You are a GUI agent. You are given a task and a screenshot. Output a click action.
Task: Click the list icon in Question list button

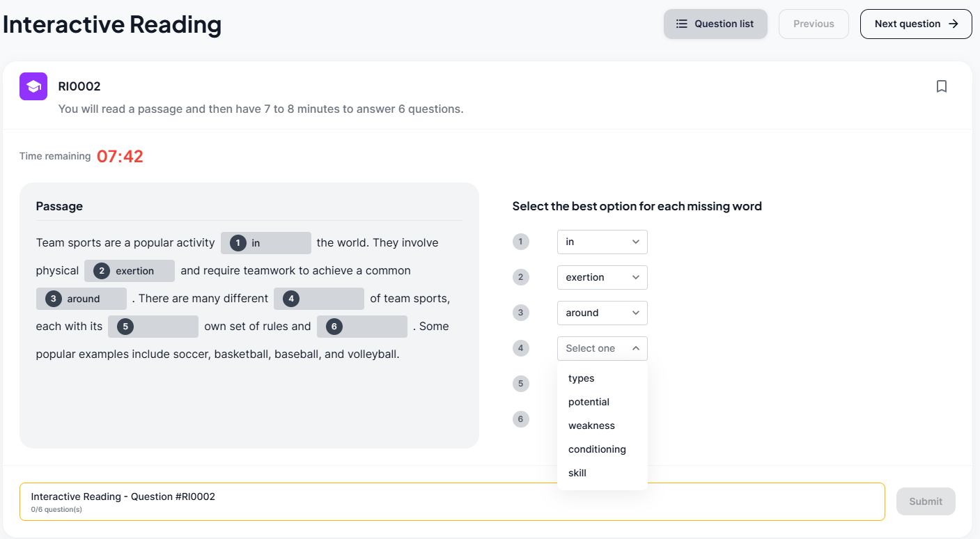[682, 24]
